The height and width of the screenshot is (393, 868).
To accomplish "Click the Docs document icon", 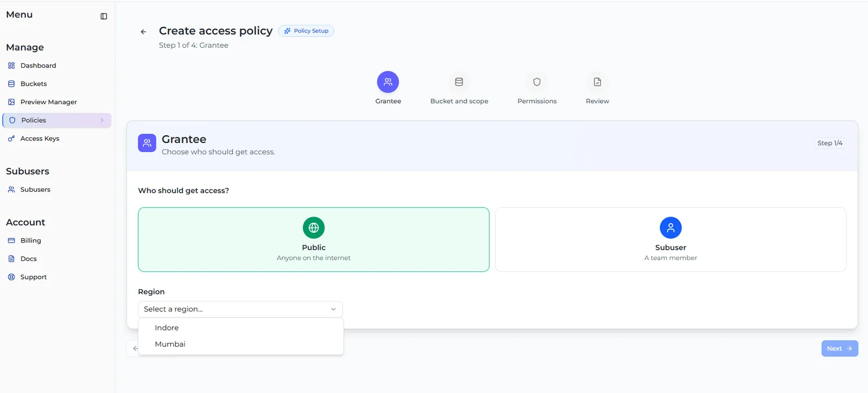I will [11, 259].
